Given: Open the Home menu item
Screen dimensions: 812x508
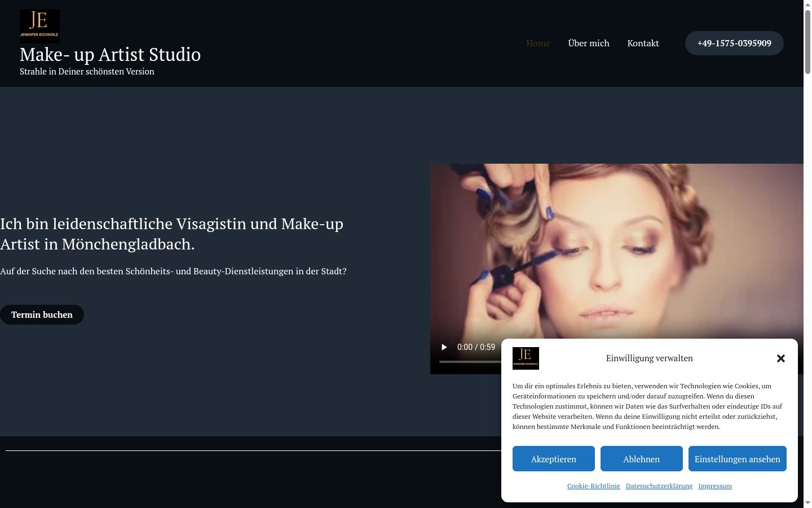Looking at the screenshot, I should 538,43.
